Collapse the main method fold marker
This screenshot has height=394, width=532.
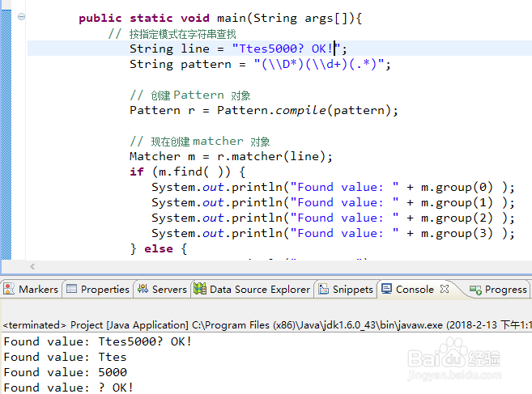click(21, 16)
